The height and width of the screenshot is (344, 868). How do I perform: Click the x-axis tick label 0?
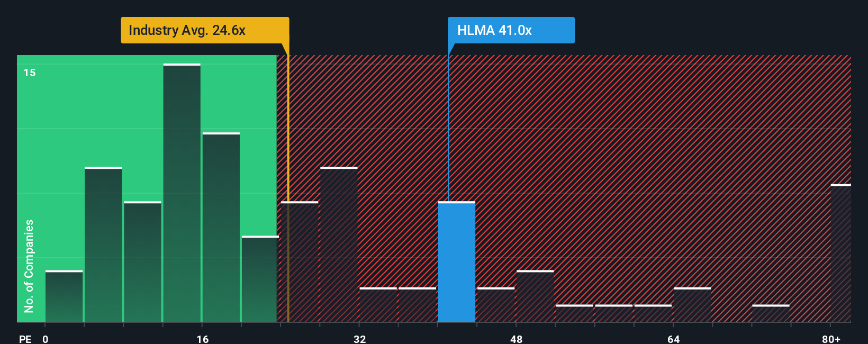pyautogui.click(x=46, y=339)
